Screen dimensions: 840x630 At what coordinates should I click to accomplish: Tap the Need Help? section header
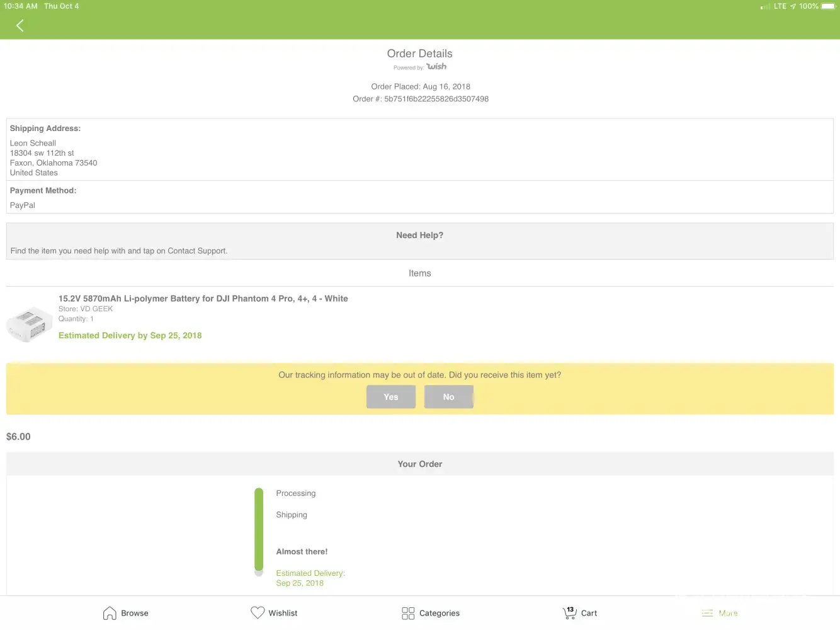(419, 235)
